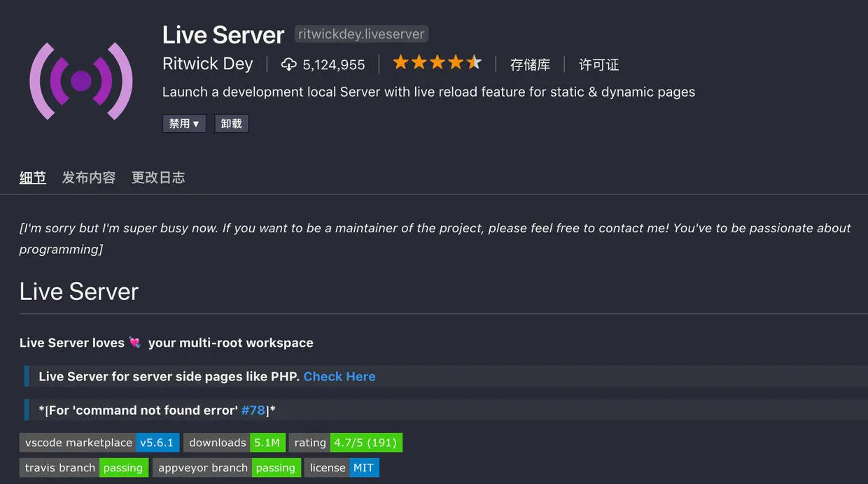Open the 'Check Here' PHP link
This screenshot has width=868, height=484.
[339, 376]
